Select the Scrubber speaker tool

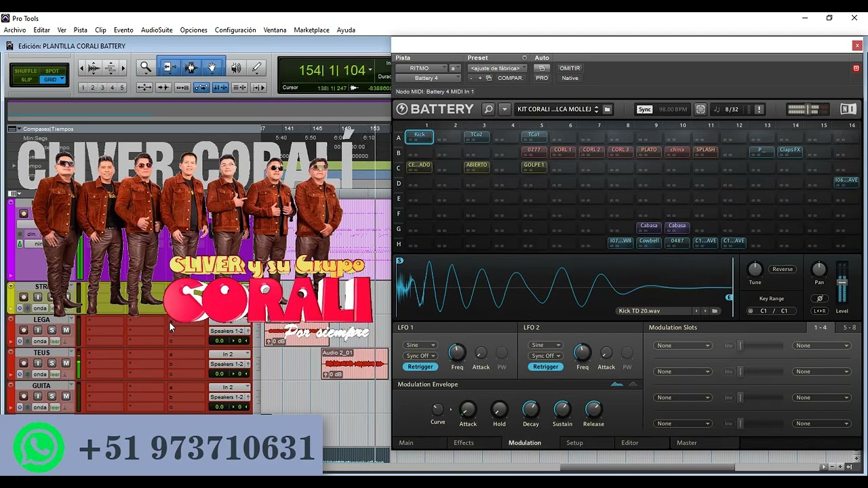pos(236,68)
